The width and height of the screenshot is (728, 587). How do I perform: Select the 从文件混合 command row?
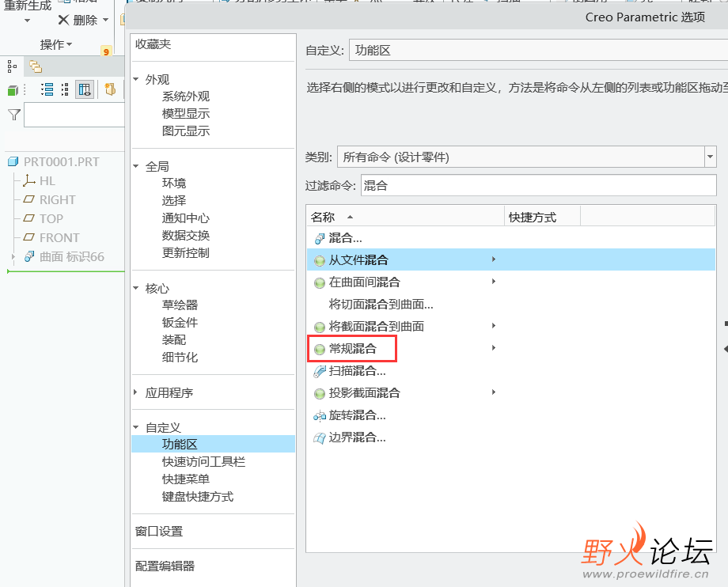pyautogui.click(x=510, y=259)
